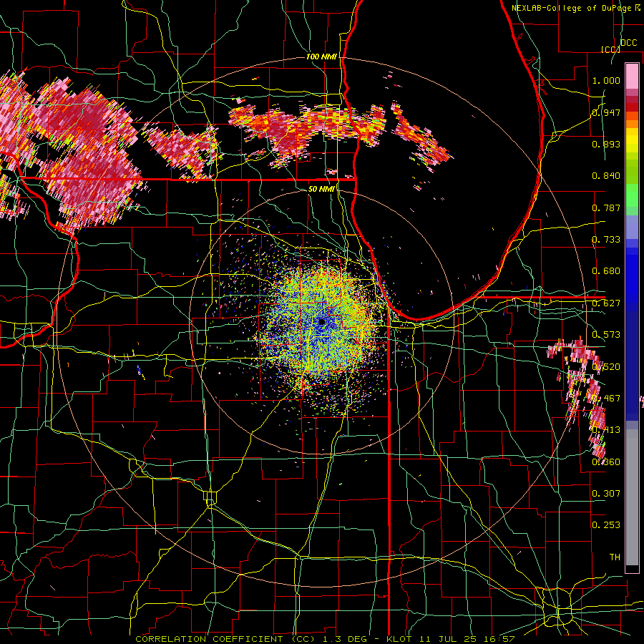Click the 100 NMI range ring label
This screenshot has height=644, width=644.
[321, 57]
